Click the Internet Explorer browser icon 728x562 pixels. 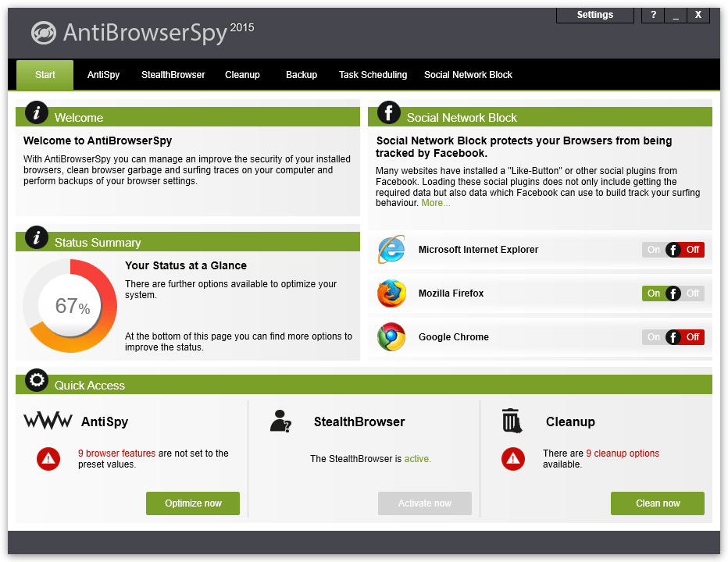point(391,250)
